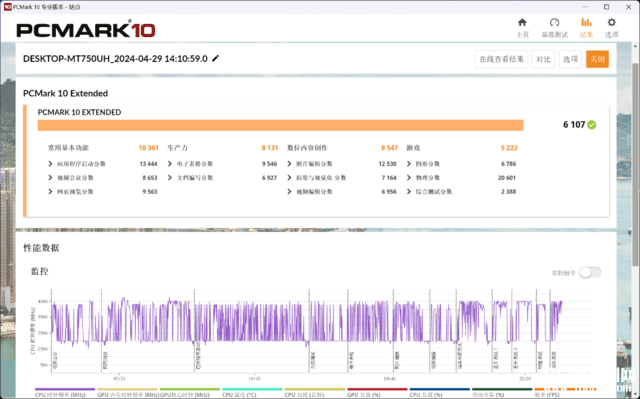The height and width of the screenshot is (399, 640).
Task: Expand the spreadsheet score (9 546) row
Action: coord(222,164)
